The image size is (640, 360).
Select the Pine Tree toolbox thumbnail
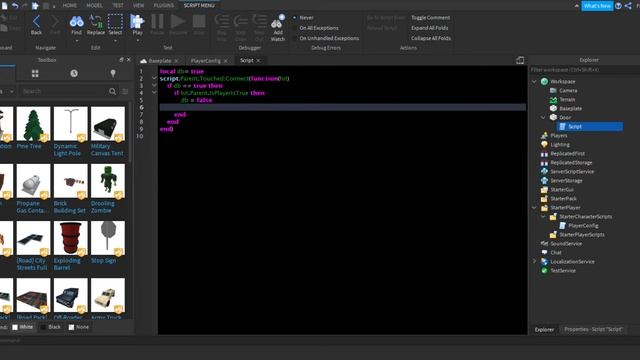pos(33,124)
